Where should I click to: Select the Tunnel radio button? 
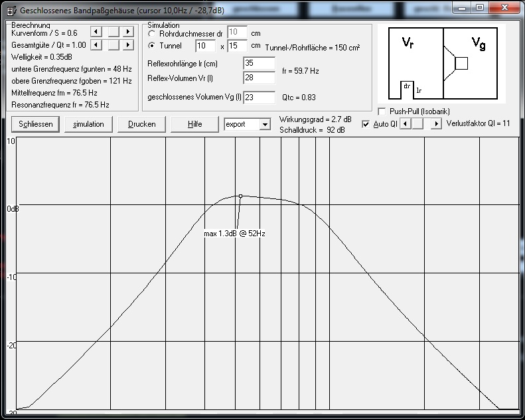(153, 46)
